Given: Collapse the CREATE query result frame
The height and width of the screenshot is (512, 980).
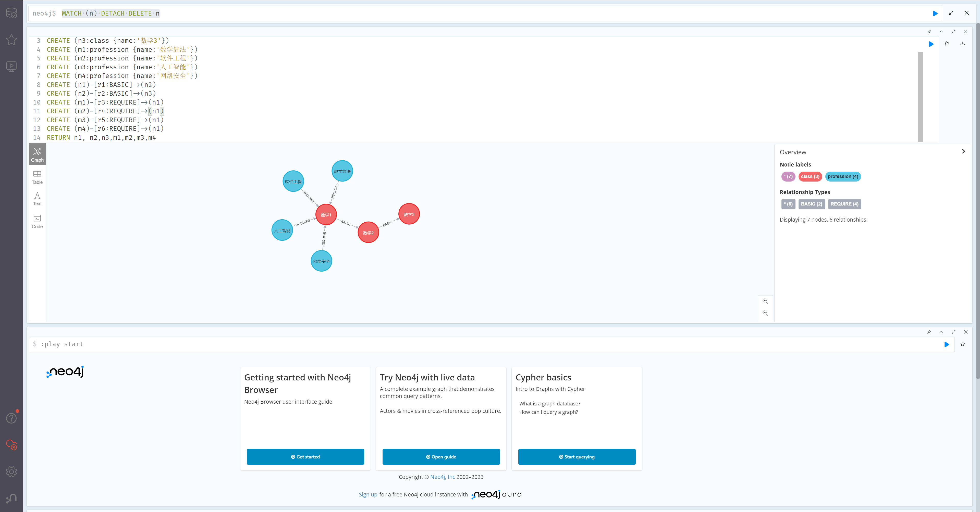Looking at the screenshot, I should 941,32.
